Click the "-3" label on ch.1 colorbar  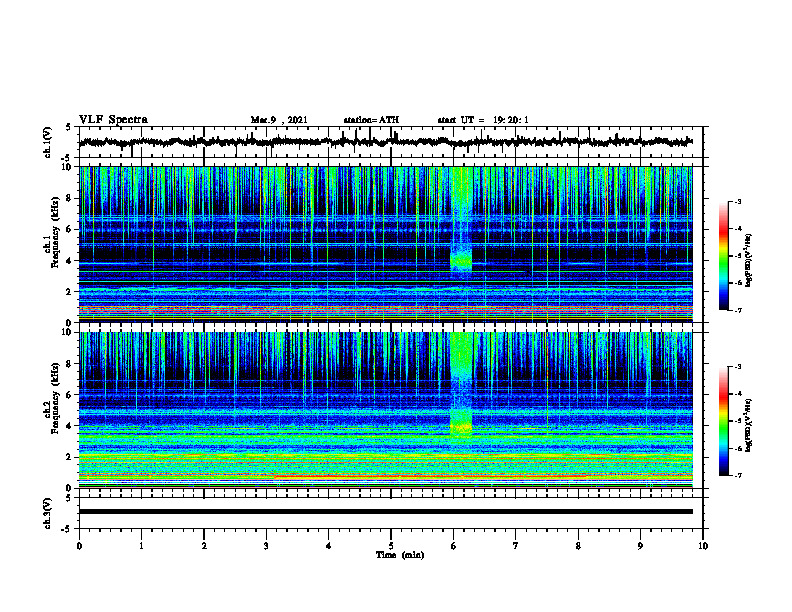737,202
